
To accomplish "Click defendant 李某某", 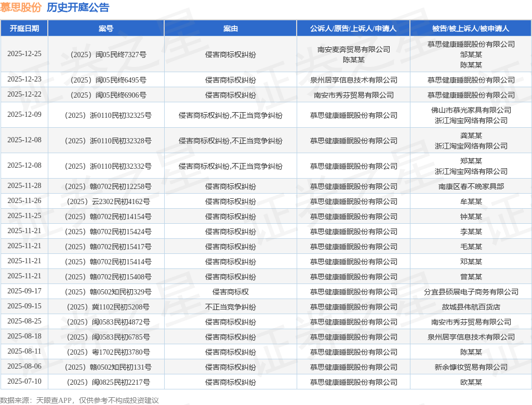I will pyautogui.click(x=471, y=232).
